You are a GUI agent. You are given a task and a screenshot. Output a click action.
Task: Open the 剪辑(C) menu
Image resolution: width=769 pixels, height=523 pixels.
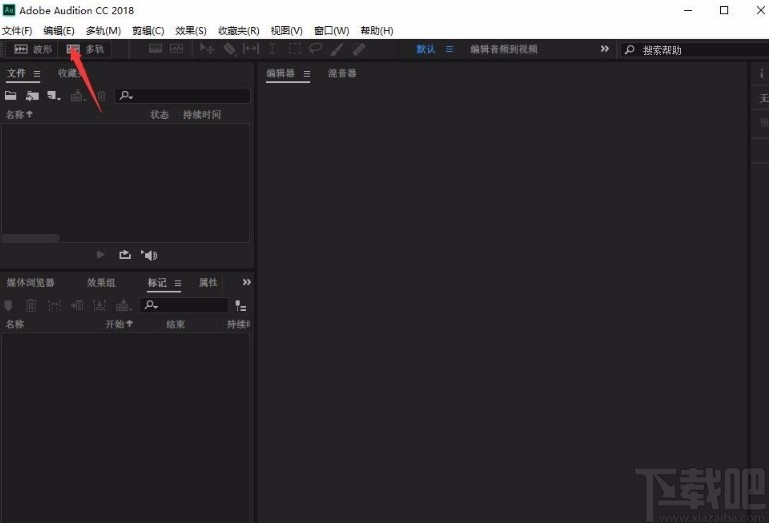point(148,31)
